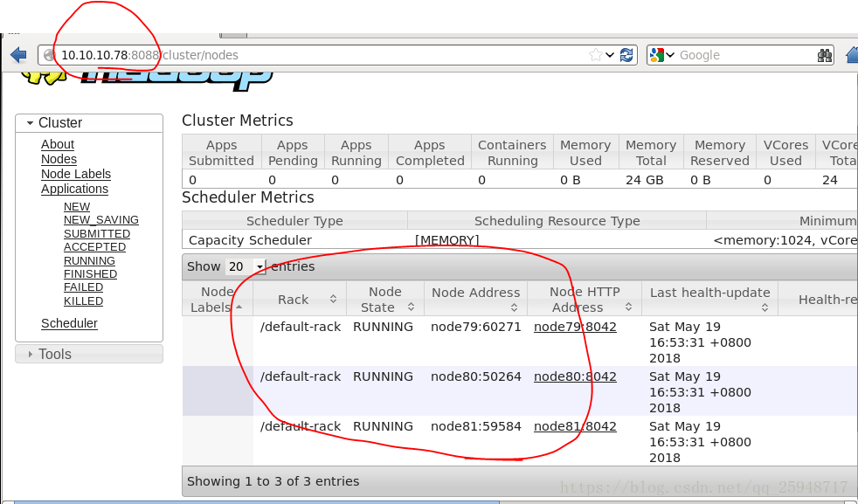This screenshot has height=504, width=858.
Task: Bookmark this page with the star icon
Action: [596, 55]
